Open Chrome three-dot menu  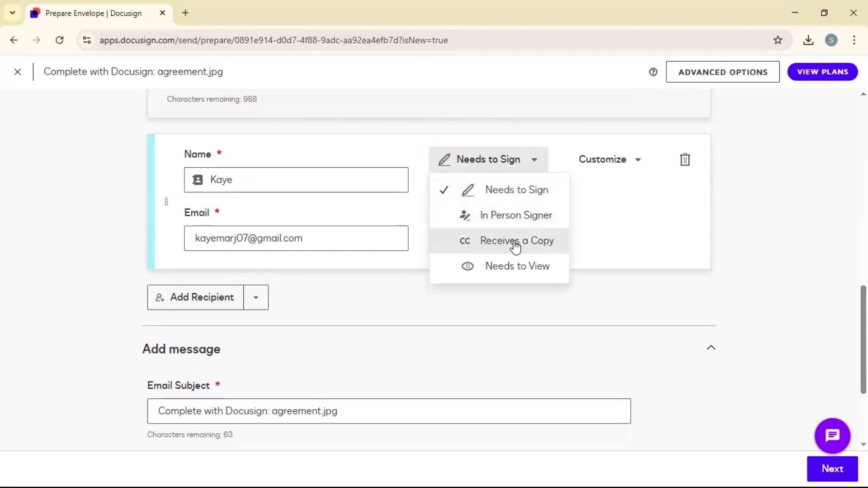pos(854,40)
